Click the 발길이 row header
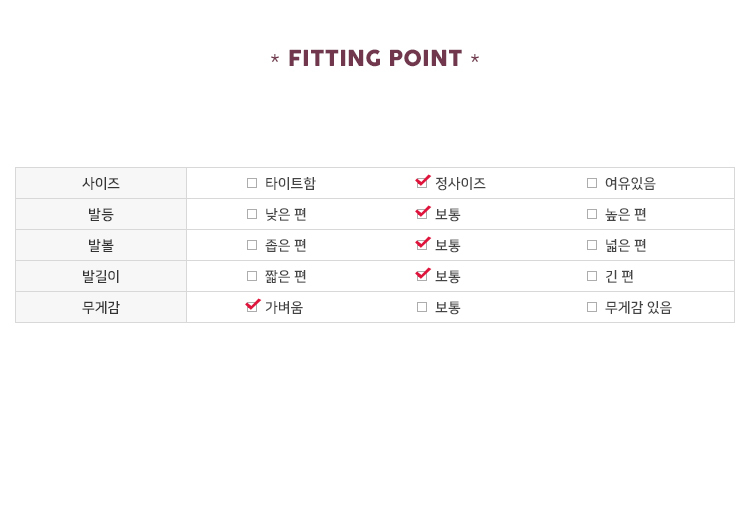This screenshot has width=750, height=523. (101, 276)
